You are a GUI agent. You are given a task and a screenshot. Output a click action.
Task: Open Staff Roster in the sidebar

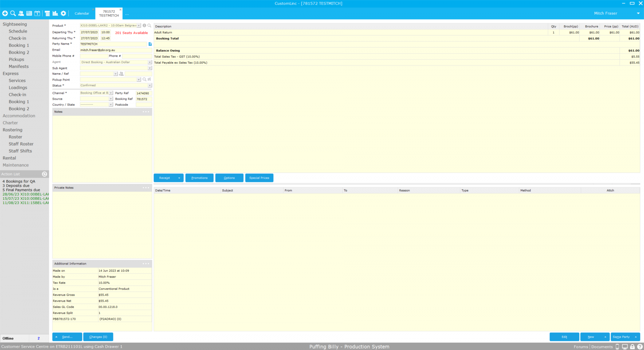21,144
